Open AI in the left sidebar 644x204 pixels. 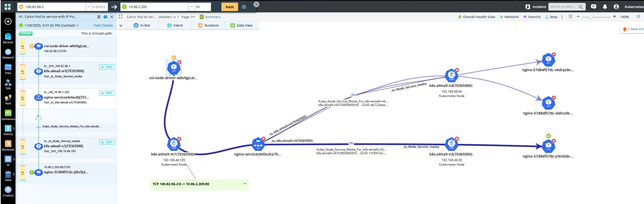(8, 161)
